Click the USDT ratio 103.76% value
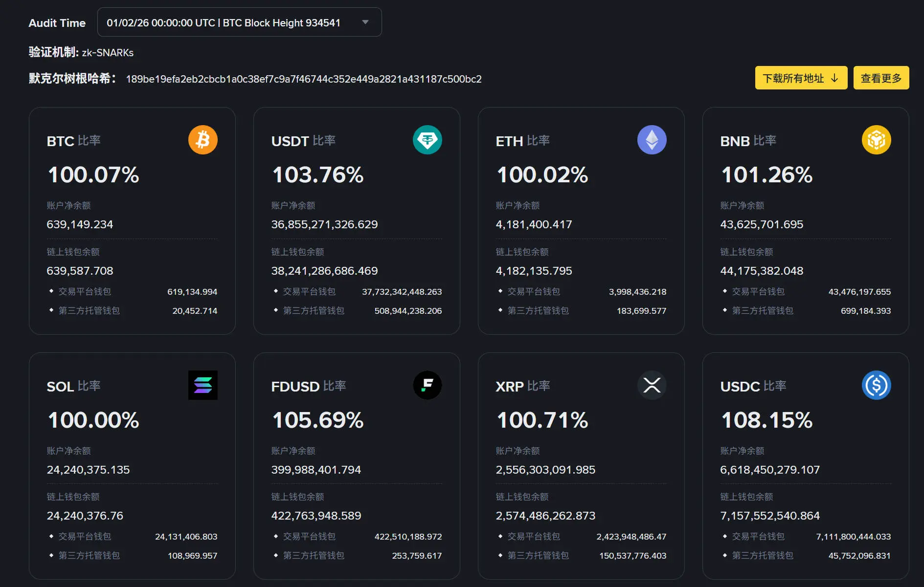The width and height of the screenshot is (924, 587). tap(317, 174)
